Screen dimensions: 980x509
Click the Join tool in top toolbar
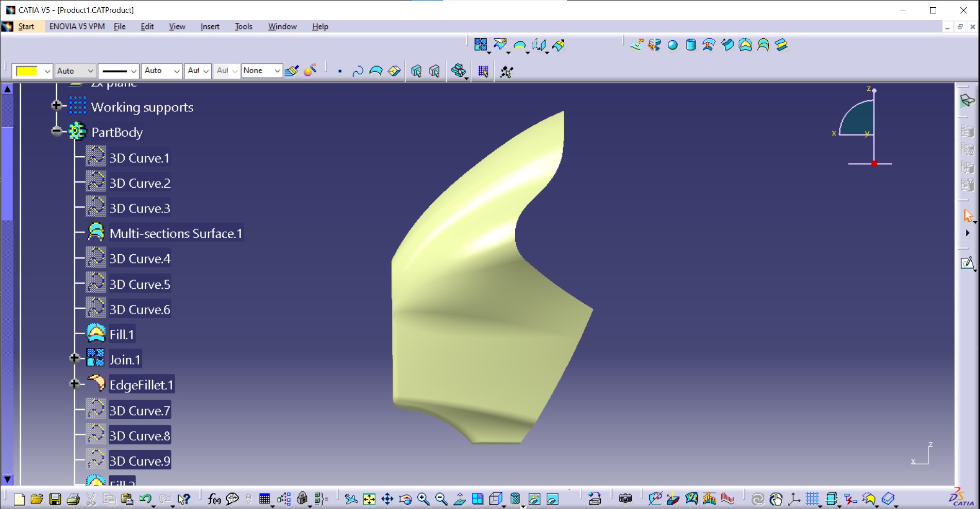(480, 45)
